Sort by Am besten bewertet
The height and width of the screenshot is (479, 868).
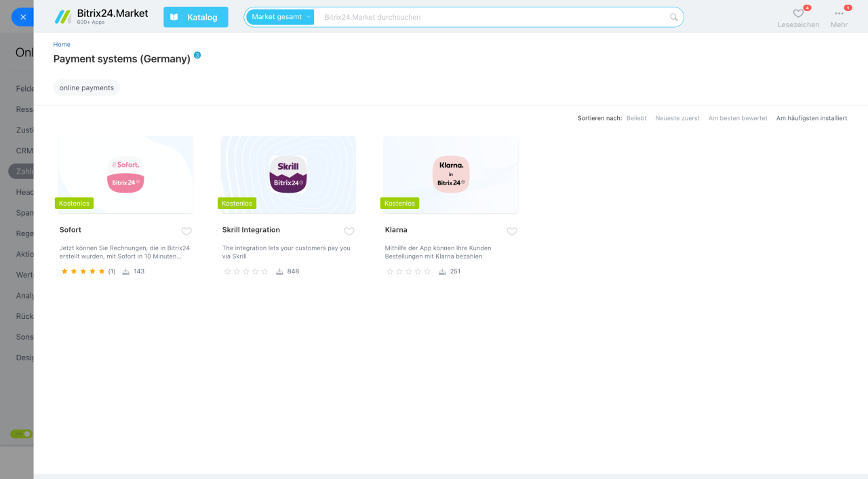738,118
